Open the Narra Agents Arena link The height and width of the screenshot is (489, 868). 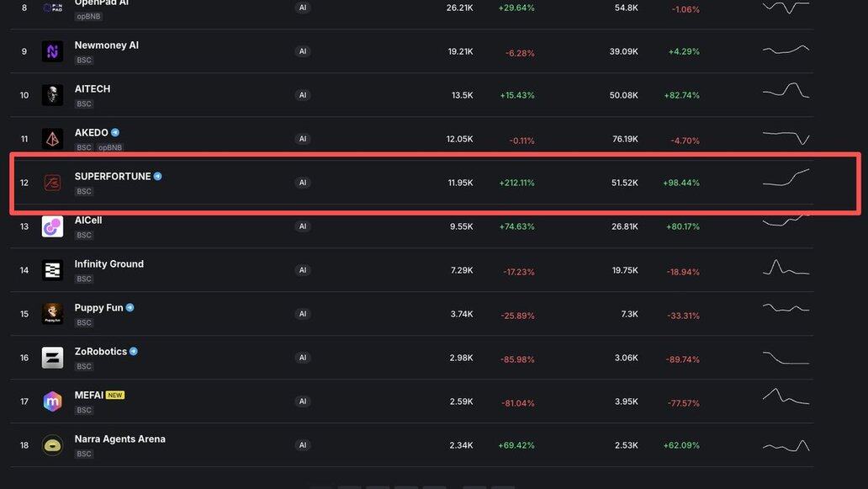tap(119, 439)
